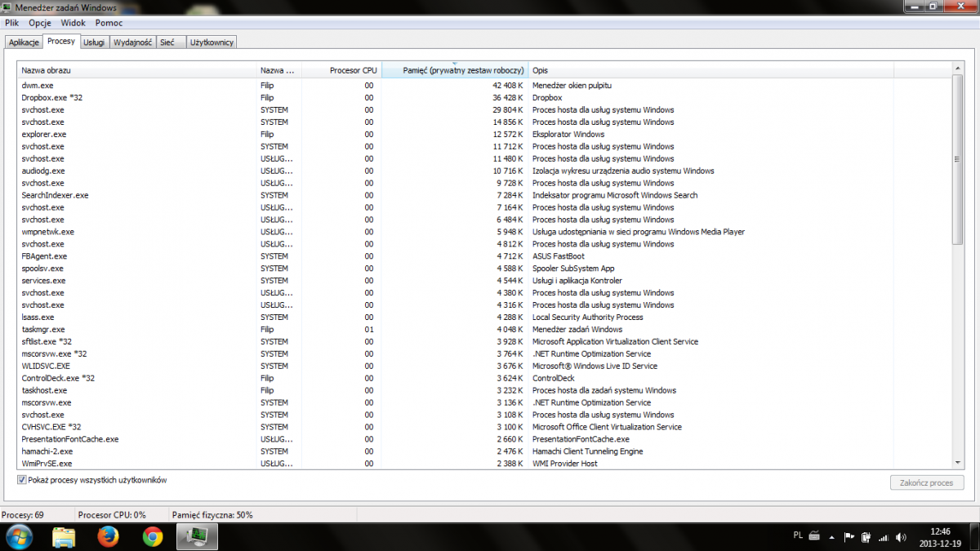The width and height of the screenshot is (980, 551).
Task: Select the PresentationFontCache.exe process
Action: (485, 439)
